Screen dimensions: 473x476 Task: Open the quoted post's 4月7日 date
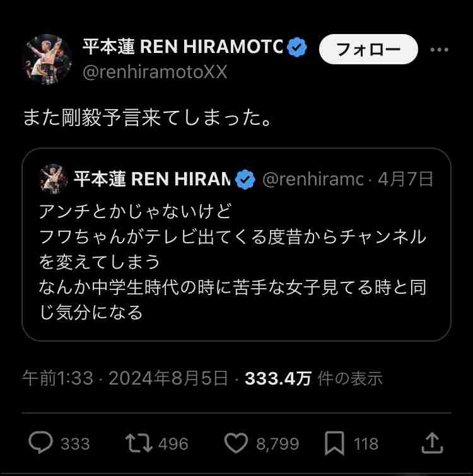coord(406,180)
